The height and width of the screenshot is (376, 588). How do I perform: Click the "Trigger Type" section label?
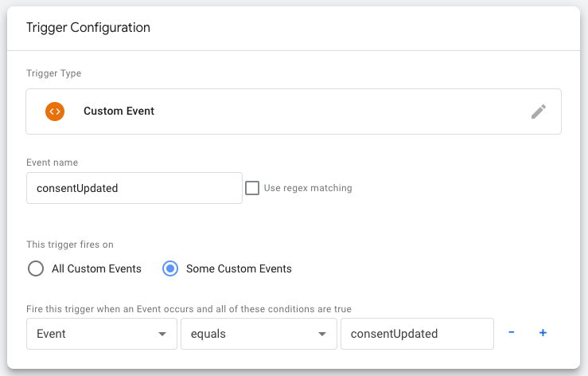[x=53, y=73]
